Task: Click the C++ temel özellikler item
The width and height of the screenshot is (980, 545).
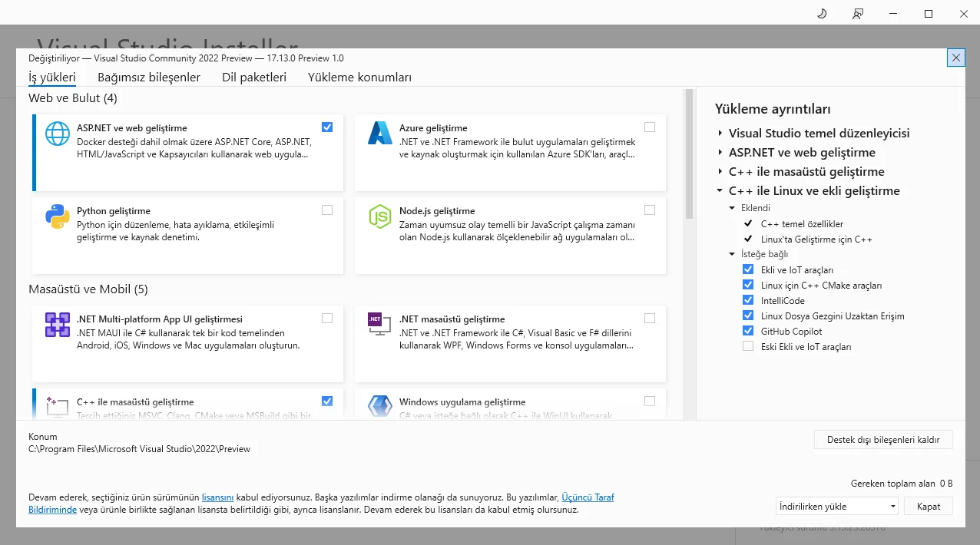Action: 802,224
